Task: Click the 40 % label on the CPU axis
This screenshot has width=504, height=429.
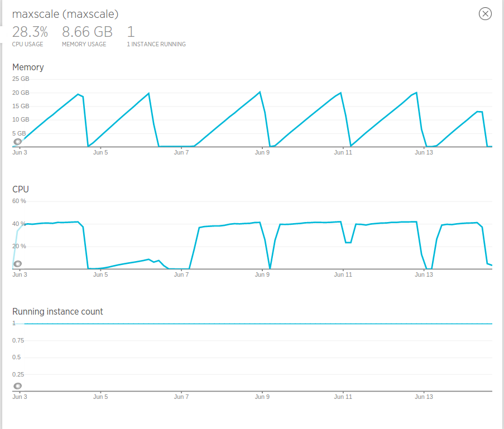Action: [20, 224]
